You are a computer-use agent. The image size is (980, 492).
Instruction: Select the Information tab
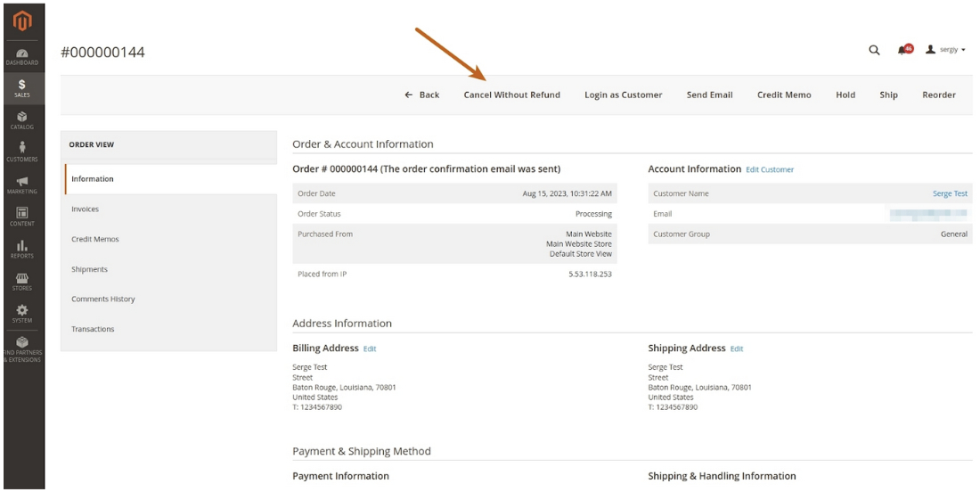(x=171, y=179)
